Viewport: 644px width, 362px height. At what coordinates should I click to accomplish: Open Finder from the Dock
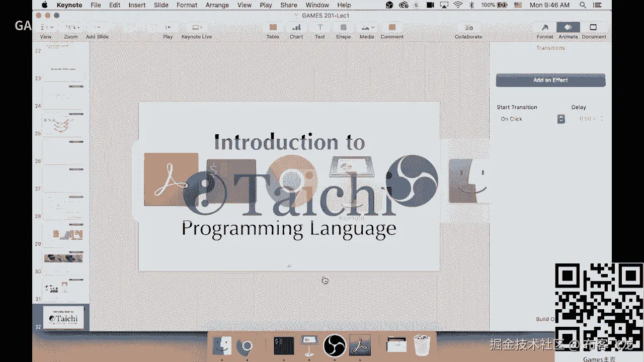[x=221, y=346]
